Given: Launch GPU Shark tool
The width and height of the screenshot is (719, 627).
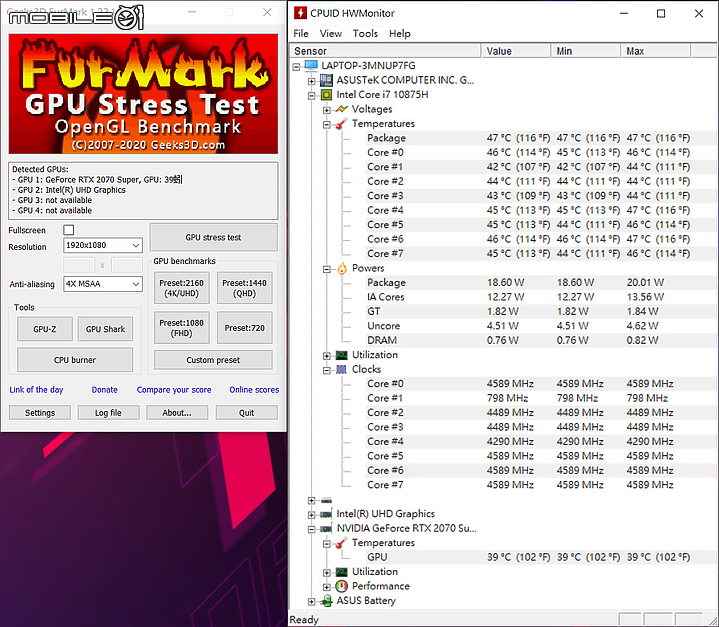Looking at the screenshot, I should [x=105, y=329].
